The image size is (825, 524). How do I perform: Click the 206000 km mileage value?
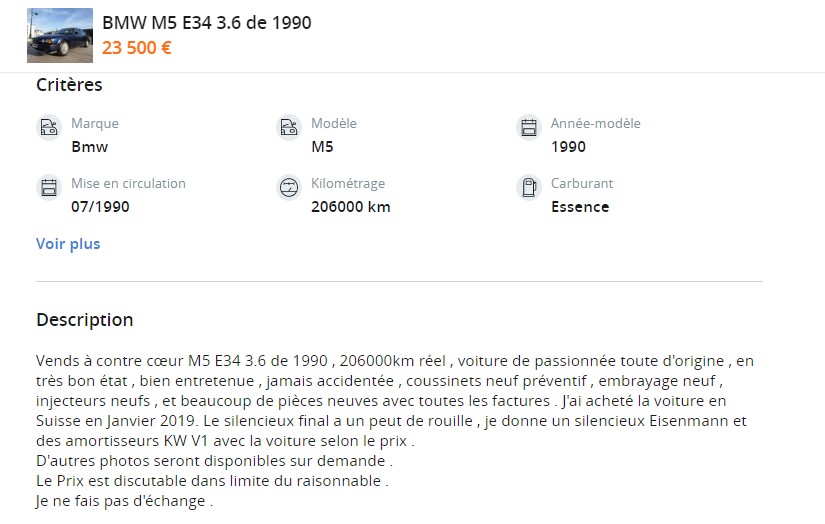point(351,207)
